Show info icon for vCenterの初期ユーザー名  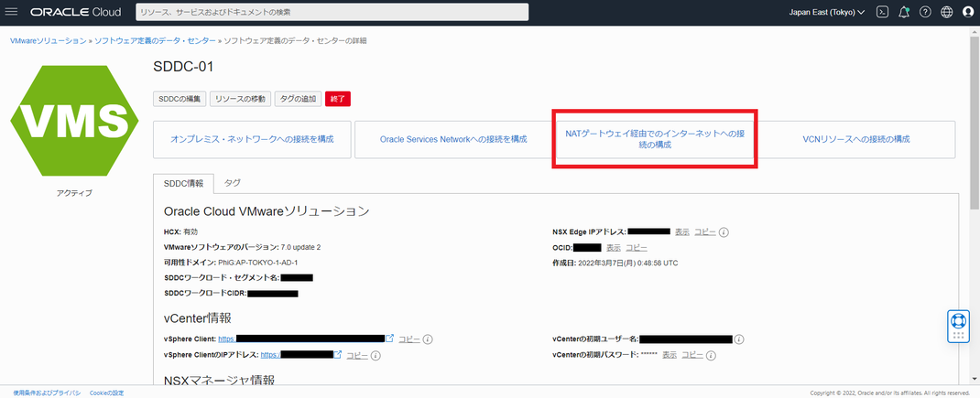tap(739, 339)
